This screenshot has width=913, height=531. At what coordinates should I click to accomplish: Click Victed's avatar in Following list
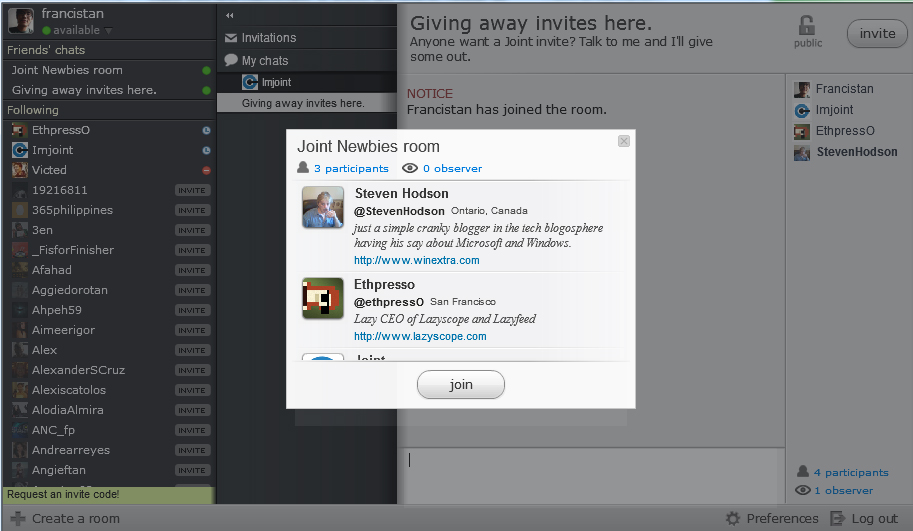click(x=20, y=170)
